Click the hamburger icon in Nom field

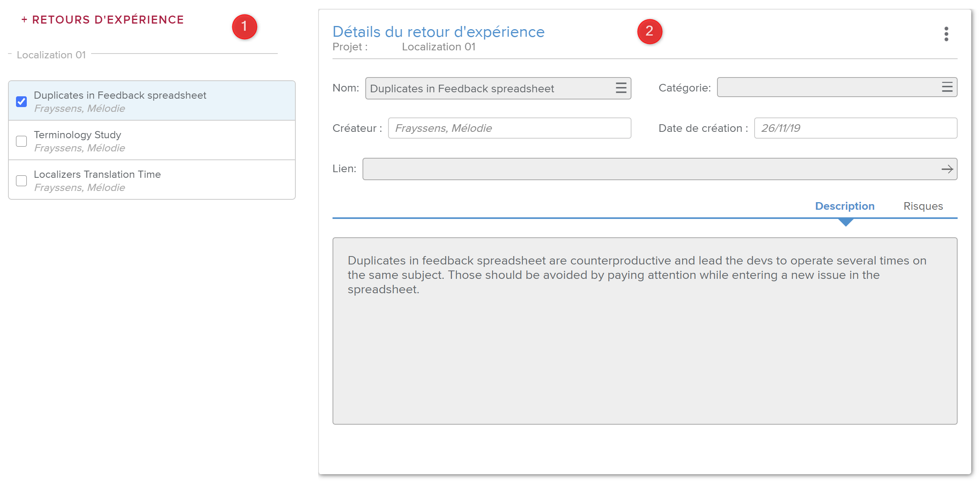621,88
